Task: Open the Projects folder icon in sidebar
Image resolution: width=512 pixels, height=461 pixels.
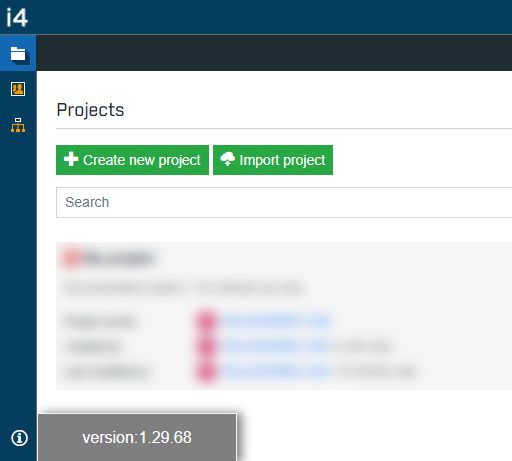Action: coord(18,54)
